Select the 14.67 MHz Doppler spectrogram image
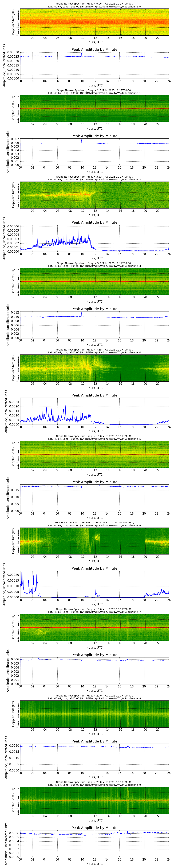Image resolution: width=174 pixels, height=868 pixels. (x=94, y=541)
